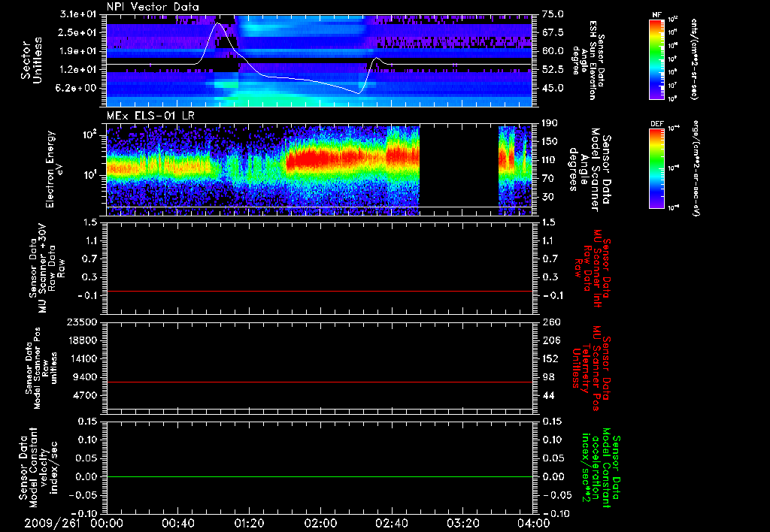Click the white sun elevation curve peak
The image size is (770, 532).
click(217, 23)
